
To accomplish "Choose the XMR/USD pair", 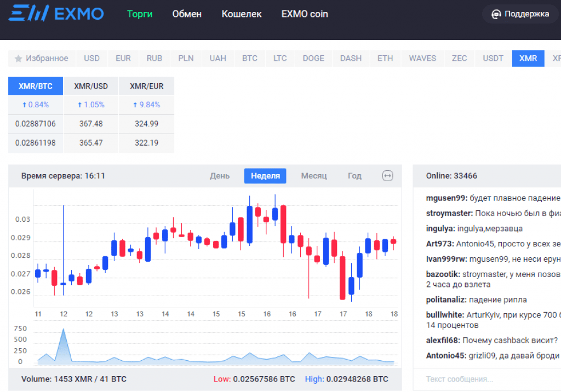I will click(x=91, y=86).
